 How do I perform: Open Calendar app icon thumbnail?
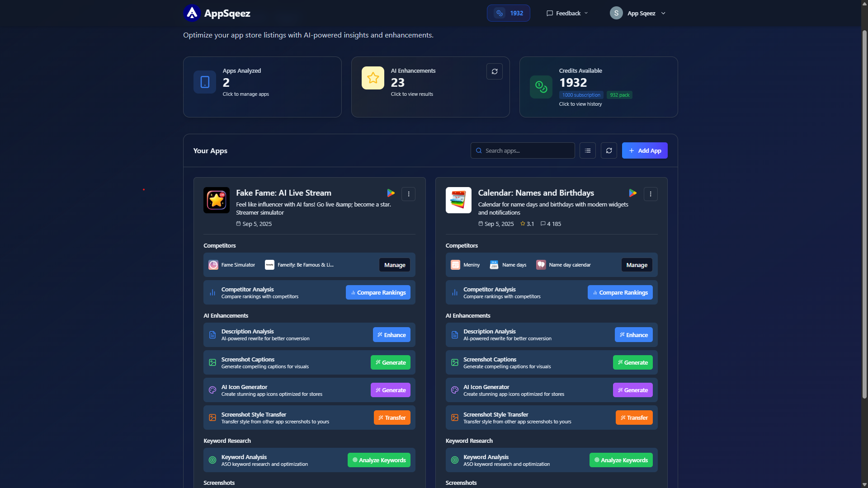click(x=458, y=200)
